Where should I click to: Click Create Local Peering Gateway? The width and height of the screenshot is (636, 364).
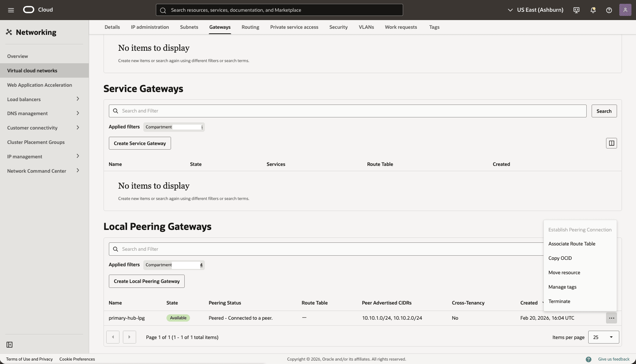coord(146,281)
